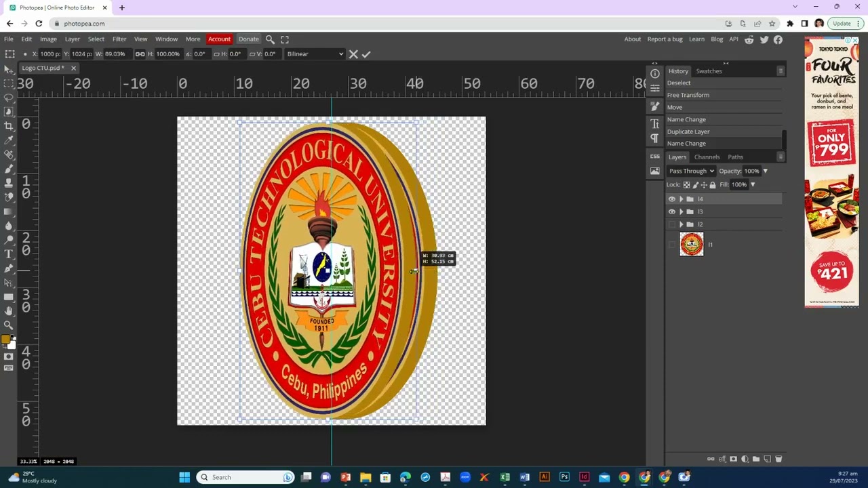The image size is (868, 488).
Task: Show the l2 folder layer
Action: [672, 224]
